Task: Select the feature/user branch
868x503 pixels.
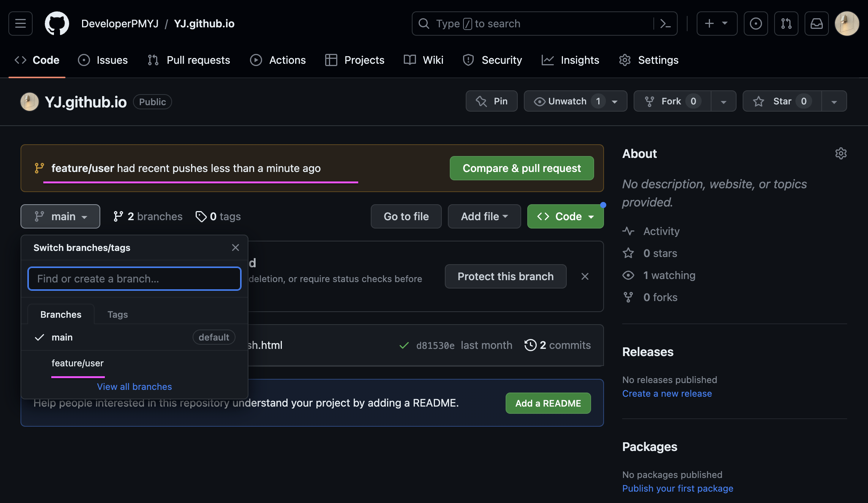Action: pos(77,363)
